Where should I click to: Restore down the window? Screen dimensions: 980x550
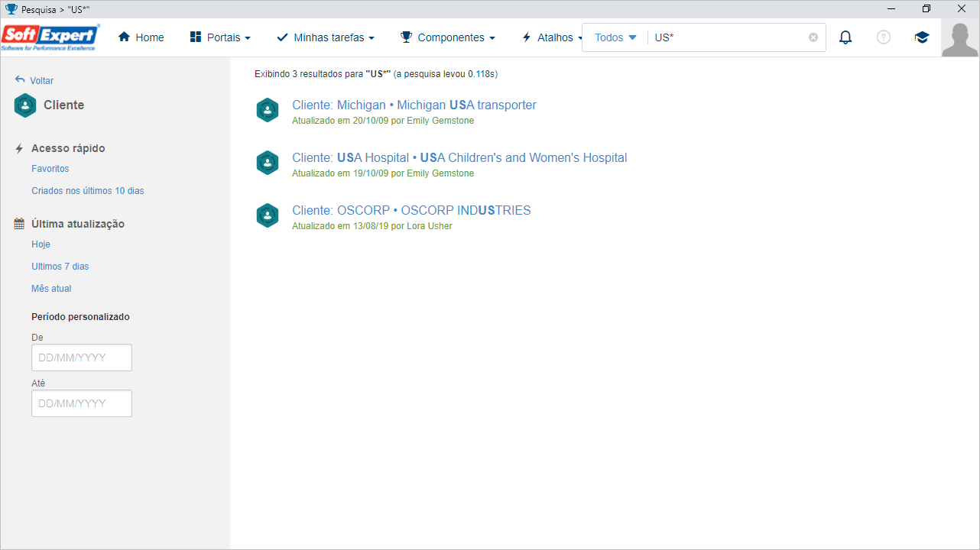tap(926, 9)
